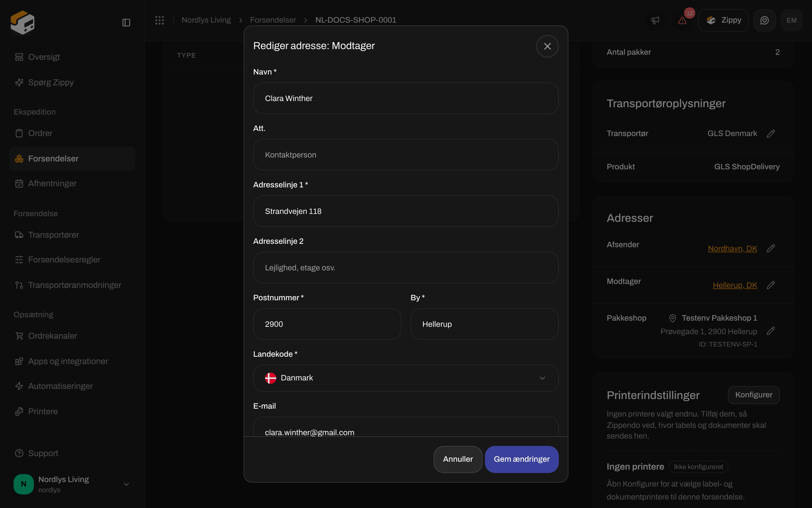The height and width of the screenshot is (508, 812).
Task: Click the Zippendo logo
Action: tap(23, 23)
